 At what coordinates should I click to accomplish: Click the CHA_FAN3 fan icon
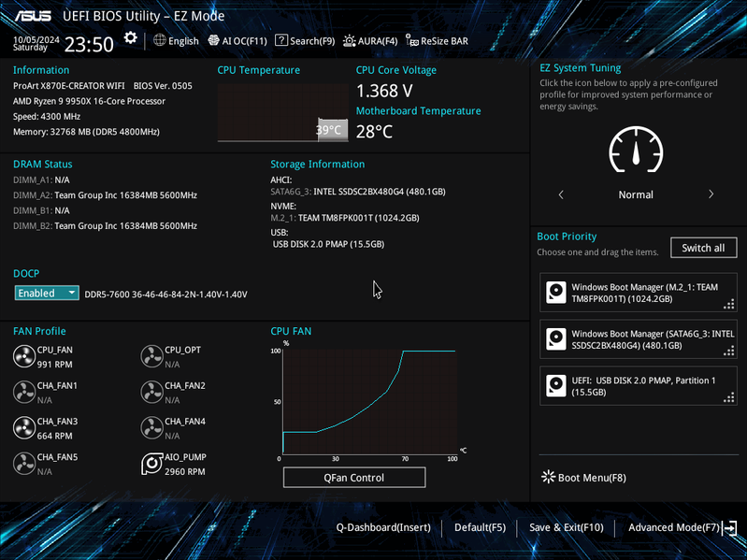point(24,427)
